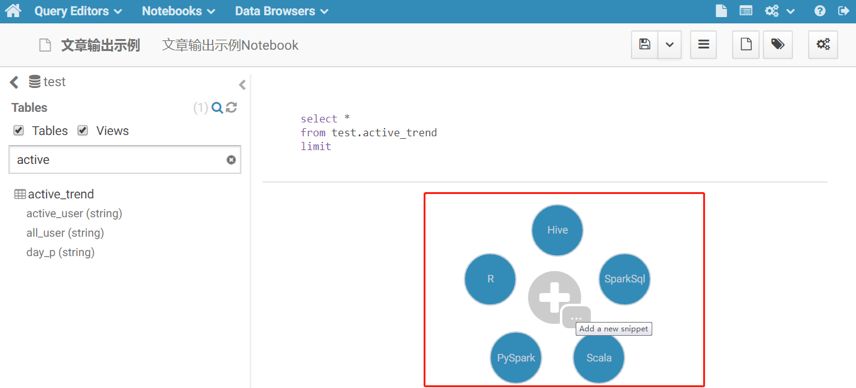
Task: Uncheck the Tables checkbox
Action: point(19,130)
